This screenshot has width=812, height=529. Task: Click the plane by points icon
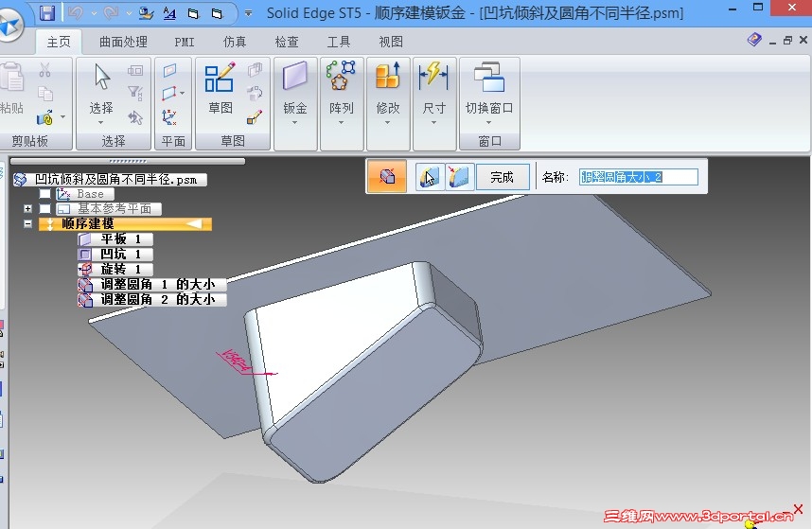pos(169,94)
